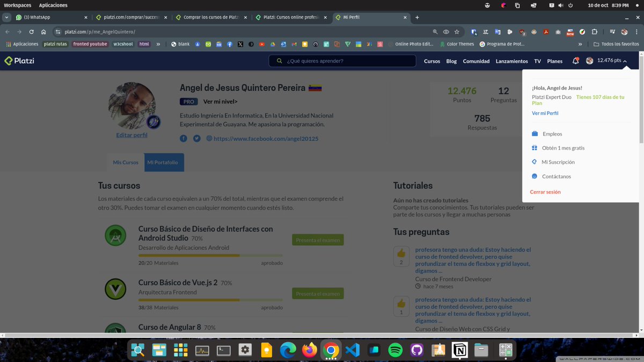Switch to the Mi Portafolio tab

click(x=164, y=162)
